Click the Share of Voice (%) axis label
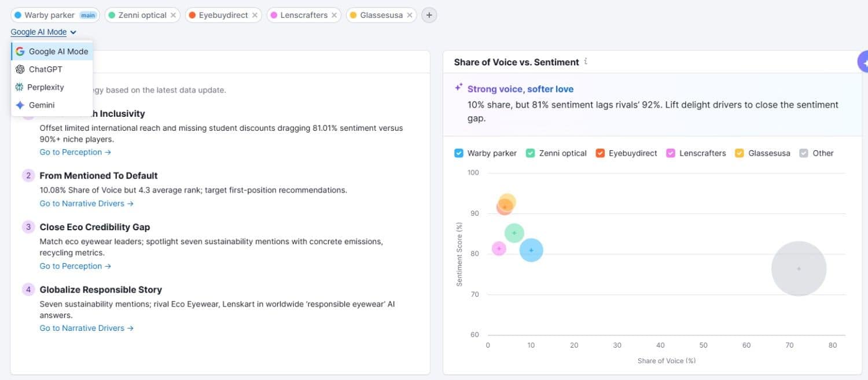Viewport: 868px width, 380px height. [667, 361]
